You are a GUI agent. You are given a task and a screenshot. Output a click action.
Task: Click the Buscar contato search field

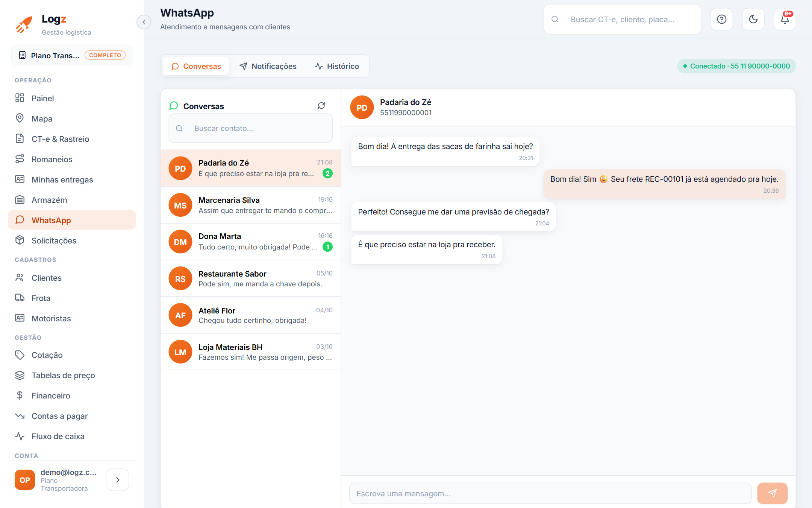(x=251, y=128)
